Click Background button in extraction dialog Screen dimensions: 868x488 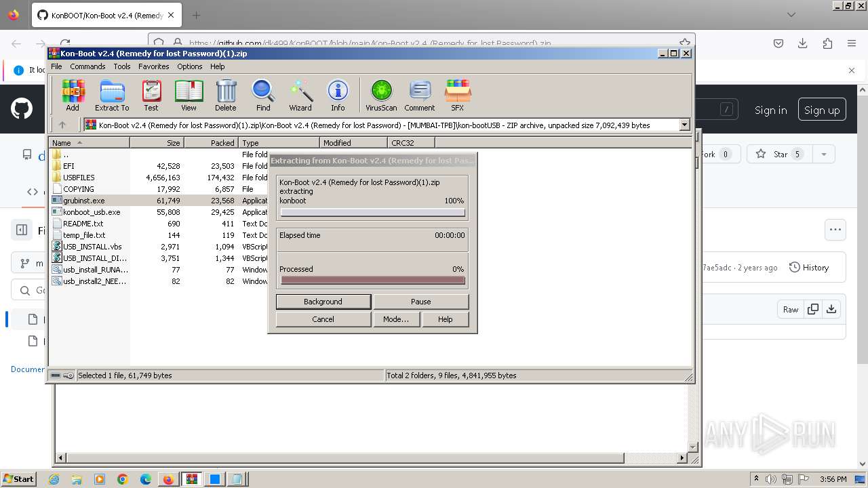click(x=323, y=302)
